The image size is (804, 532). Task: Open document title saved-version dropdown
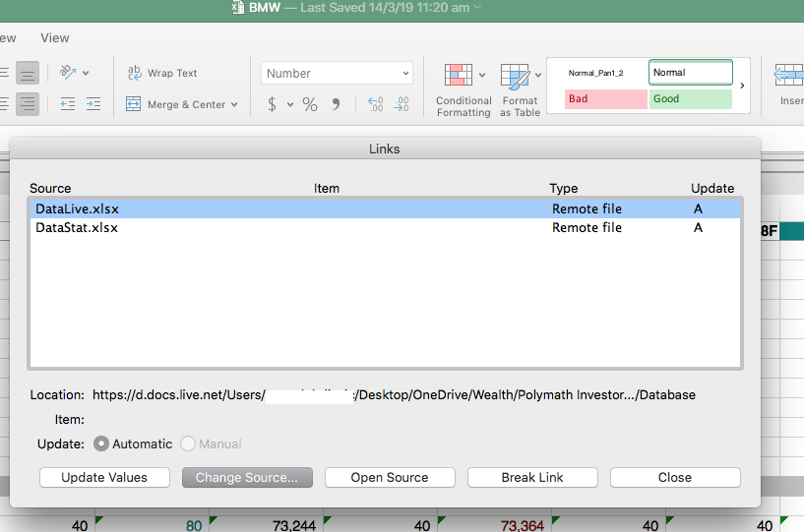point(477,7)
